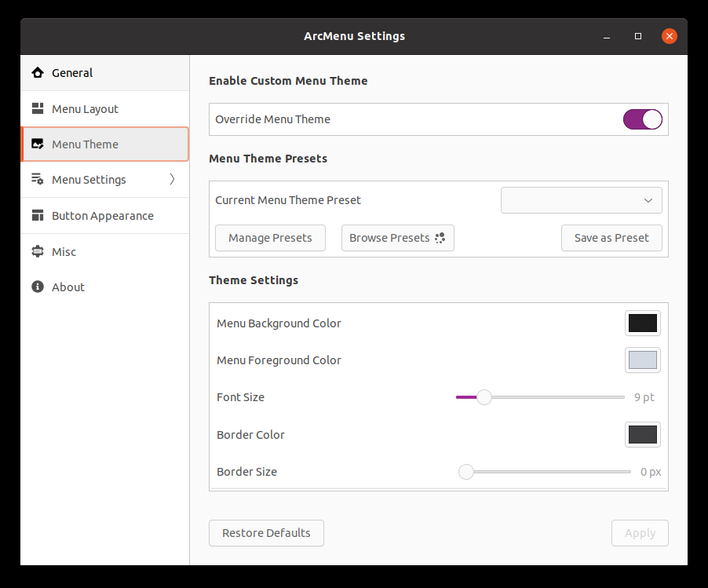This screenshot has height=588, width=708.
Task: Click the 'Current Menu Theme Preset' label
Action: pyautogui.click(x=288, y=200)
